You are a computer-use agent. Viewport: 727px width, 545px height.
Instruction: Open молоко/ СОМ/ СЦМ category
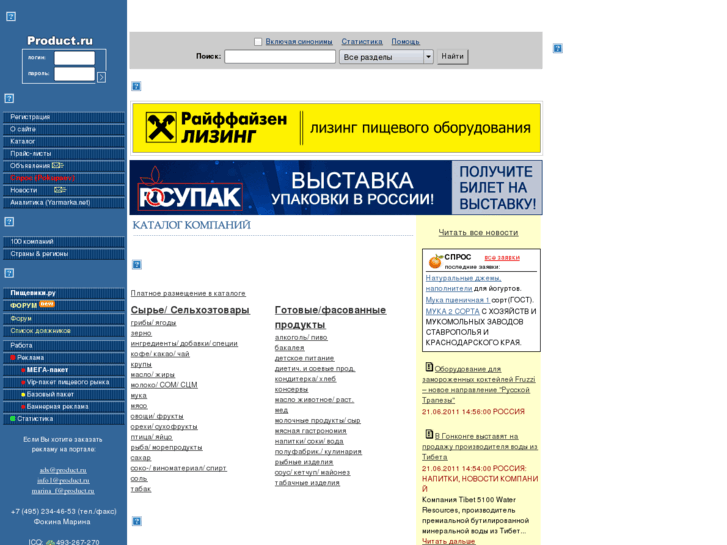[x=164, y=385]
